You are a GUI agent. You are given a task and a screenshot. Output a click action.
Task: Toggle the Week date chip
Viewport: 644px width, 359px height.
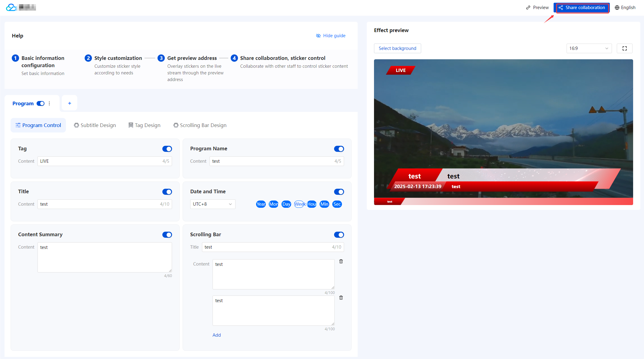(299, 204)
